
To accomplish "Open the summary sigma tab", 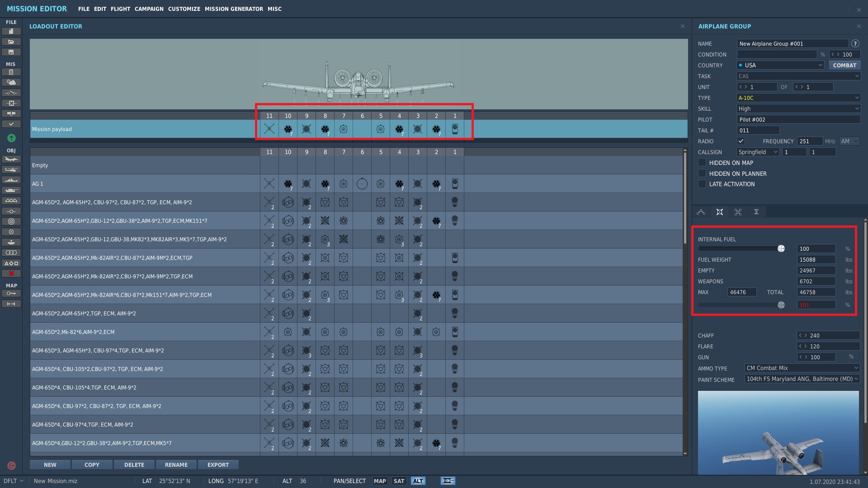I will click(x=756, y=212).
